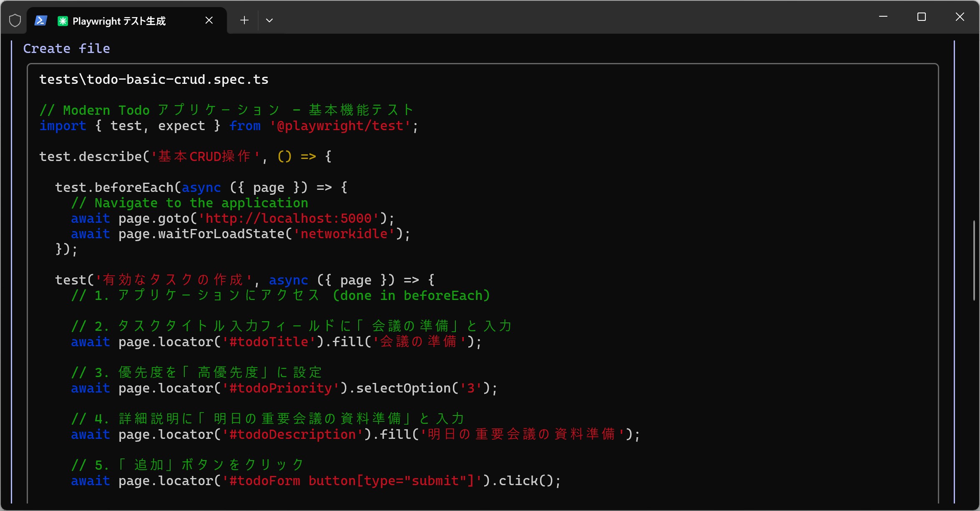Screen dimensions: 980x511
Task: Click the '#todoDescription' locator string
Action: 293,435
